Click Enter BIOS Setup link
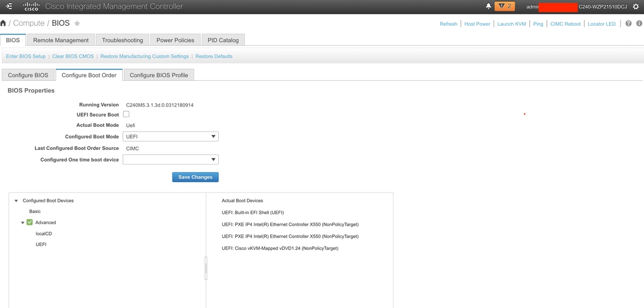Image resolution: width=644 pixels, height=308 pixels. point(26,56)
